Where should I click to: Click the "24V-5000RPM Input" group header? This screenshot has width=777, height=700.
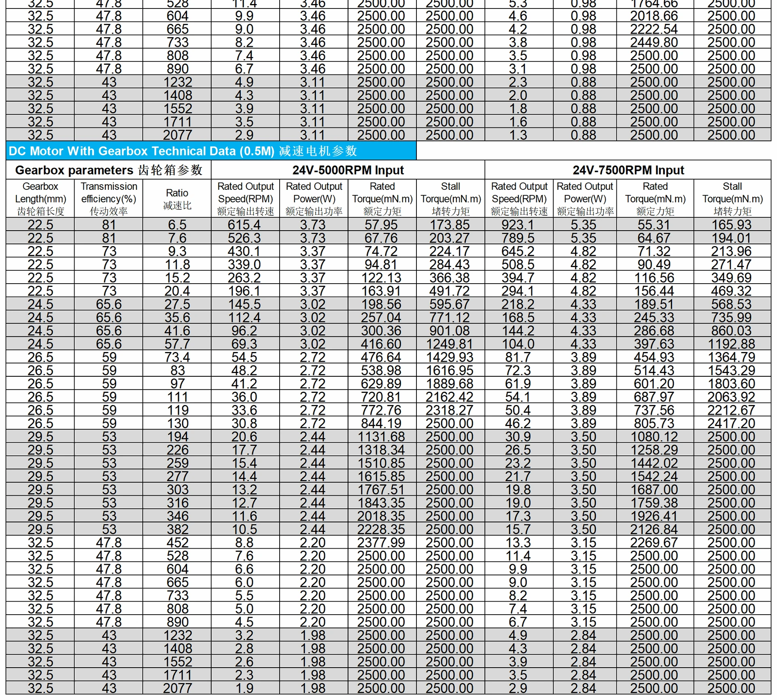pos(348,170)
